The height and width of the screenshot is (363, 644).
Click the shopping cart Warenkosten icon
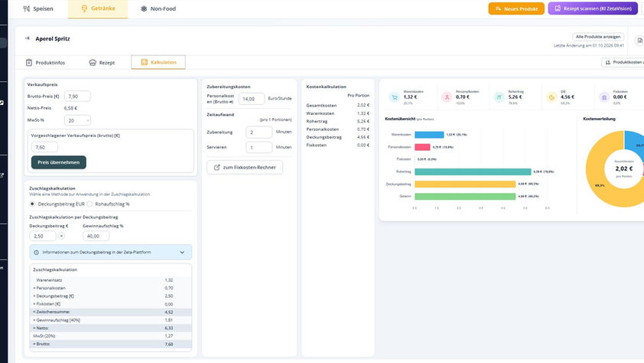(395, 97)
